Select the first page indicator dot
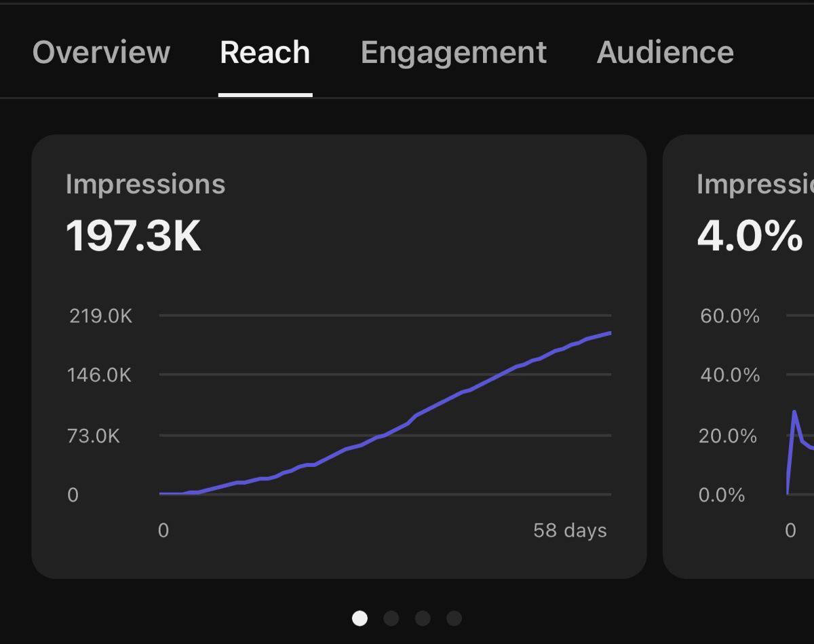The width and height of the screenshot is (814, 644). point(360,618)
